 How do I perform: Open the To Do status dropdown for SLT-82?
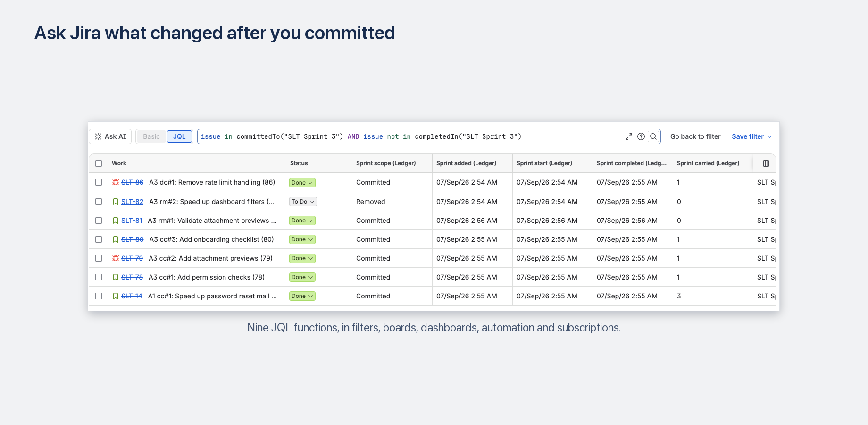(x=303, y=202)
